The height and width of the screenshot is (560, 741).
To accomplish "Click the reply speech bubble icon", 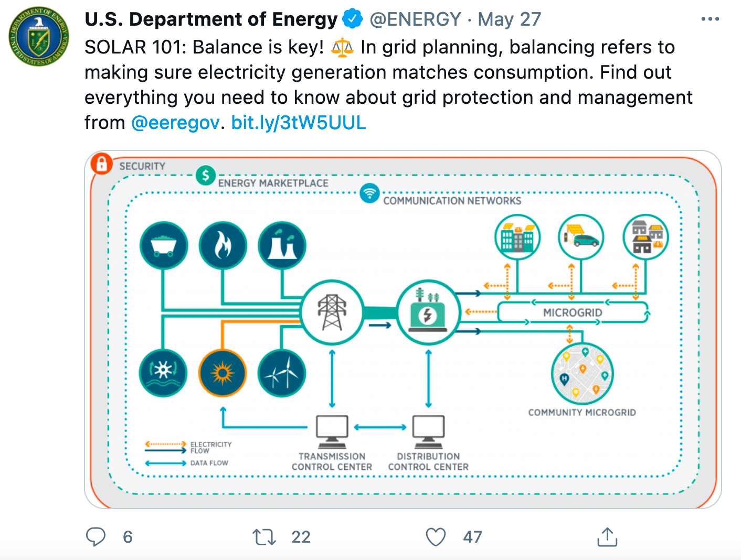I will pos(96,537).
